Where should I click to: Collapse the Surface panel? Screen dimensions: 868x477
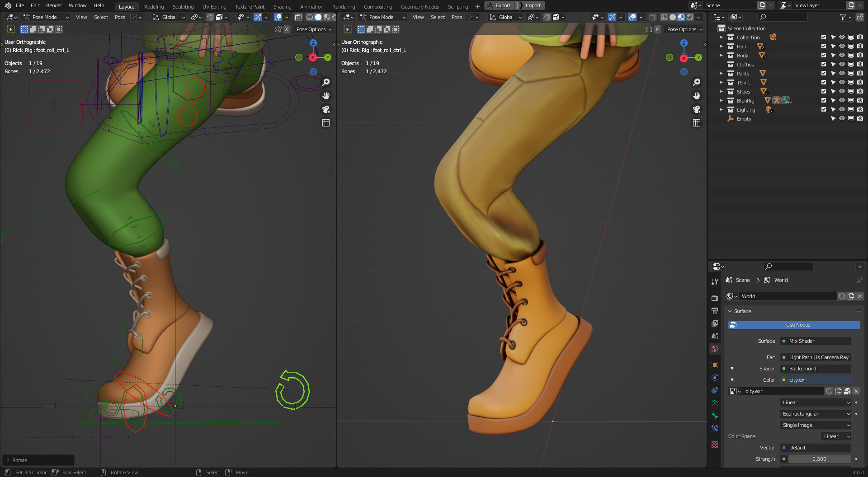tap(730, 311)
